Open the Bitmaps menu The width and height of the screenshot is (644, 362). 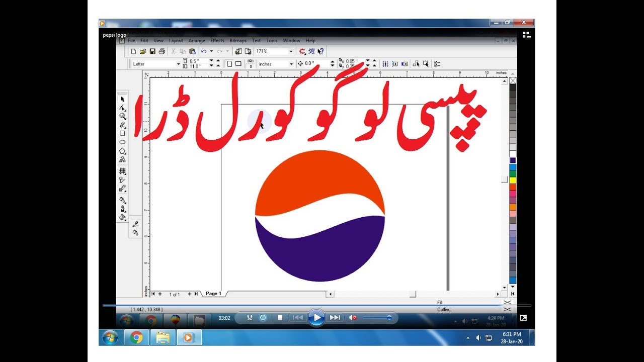point(238,41)
